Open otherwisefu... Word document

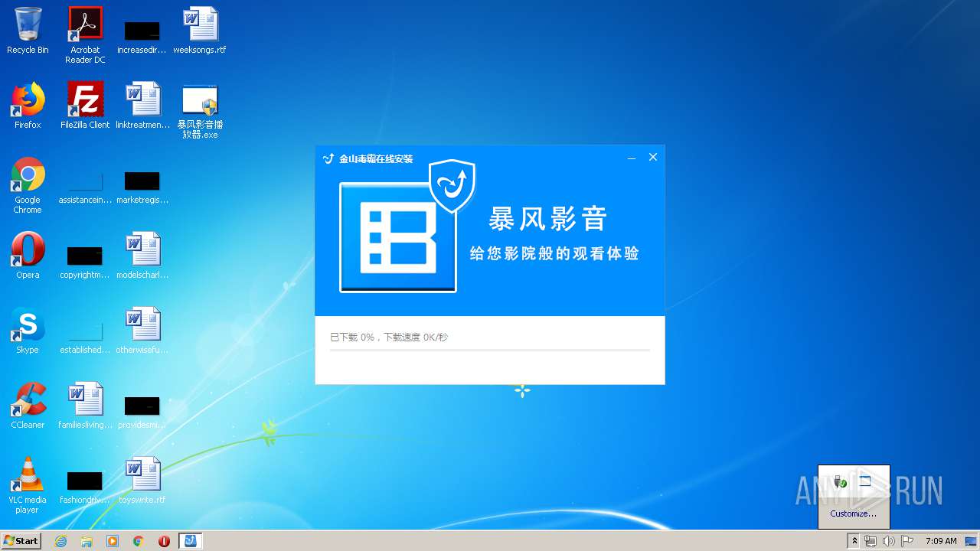click(142, 331)
